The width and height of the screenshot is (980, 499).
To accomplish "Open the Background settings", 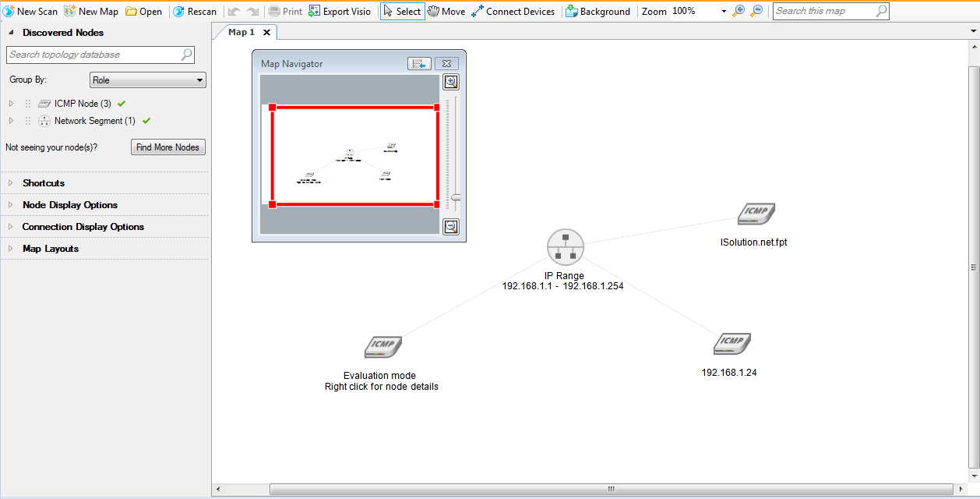I will tap(598, 11).
